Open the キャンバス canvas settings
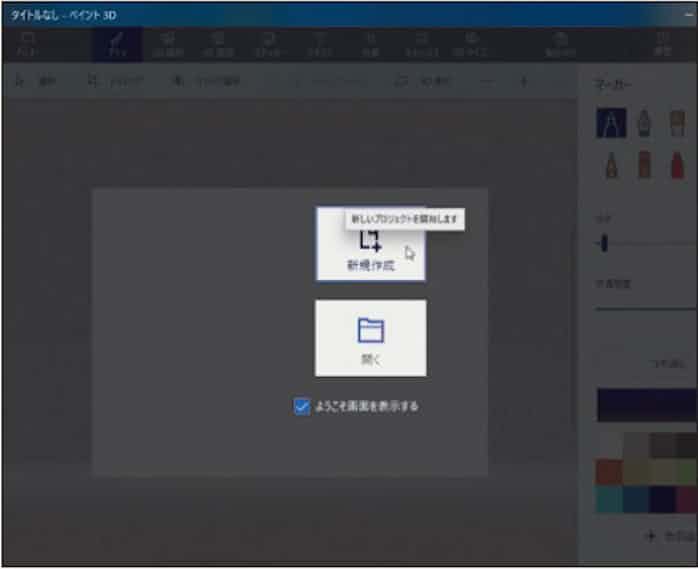698x569 pixels. (x=421, y=43)
